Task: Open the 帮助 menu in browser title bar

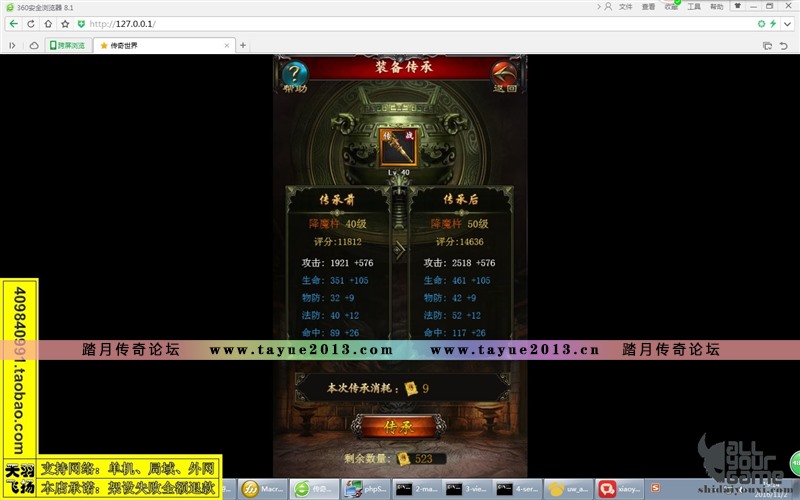Action: click(716, 6)
